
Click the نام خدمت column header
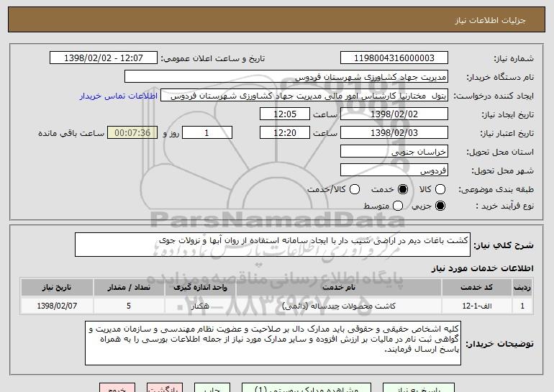338,287
